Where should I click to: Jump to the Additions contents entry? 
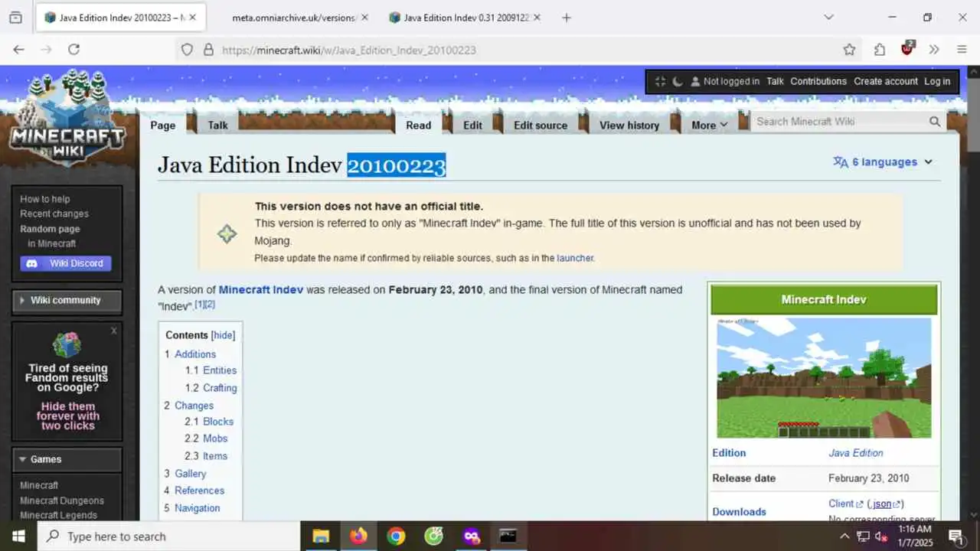click(x=195, y=354)
